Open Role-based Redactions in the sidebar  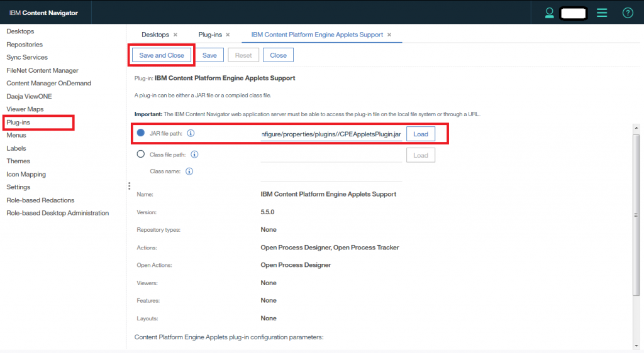pyautogui.click(x=40, y=200)
